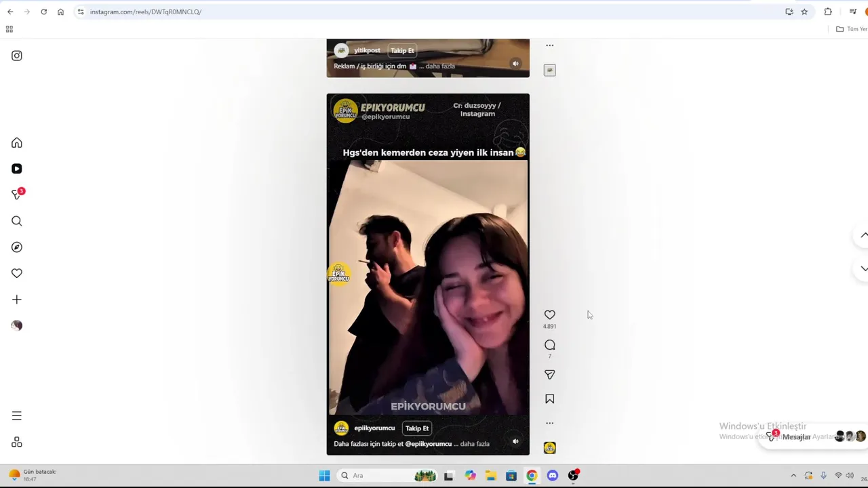The image size is (868, 488).
Task: Open Task View on the taskbar
Action: pos(448,476)
